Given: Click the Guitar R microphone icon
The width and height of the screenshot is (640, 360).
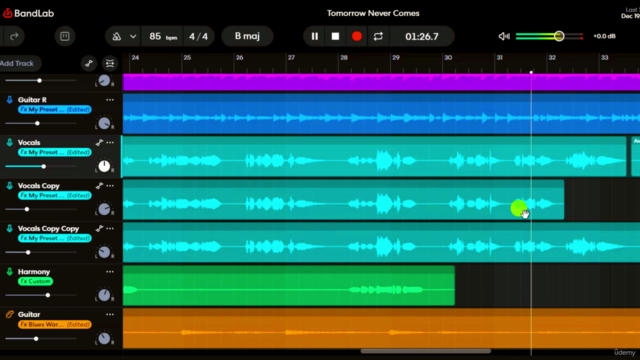Looking at the screenshot, I should click(x=9, y=100).
